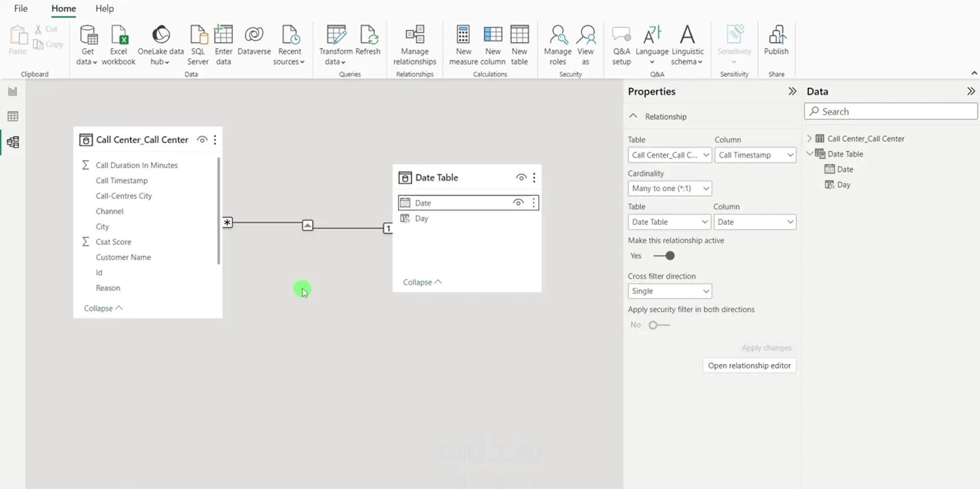Open the Date Table dropdown in Properties

tap(669, 222)
